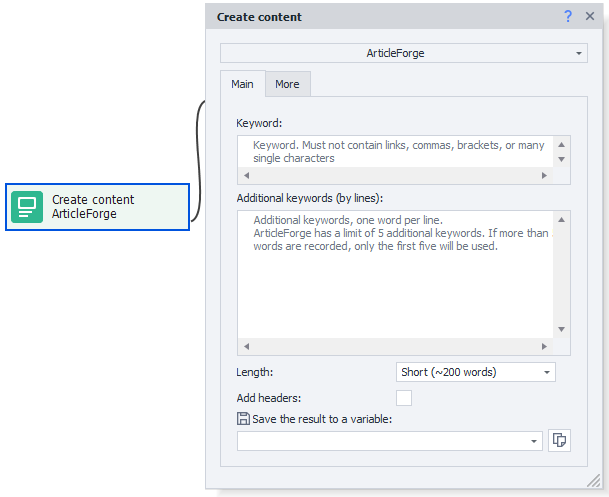Close the Create content dialog

[x=589, y=16]
